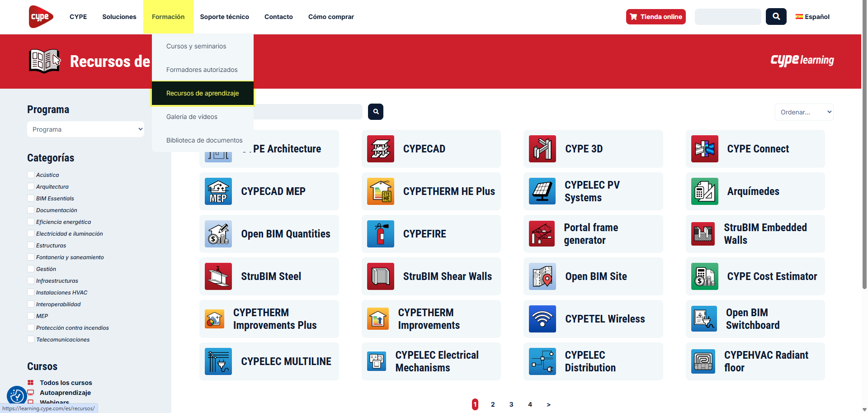This screenshot has height=413, width=868.
Task: Open the Español language selector
Action: pos(812,17)
